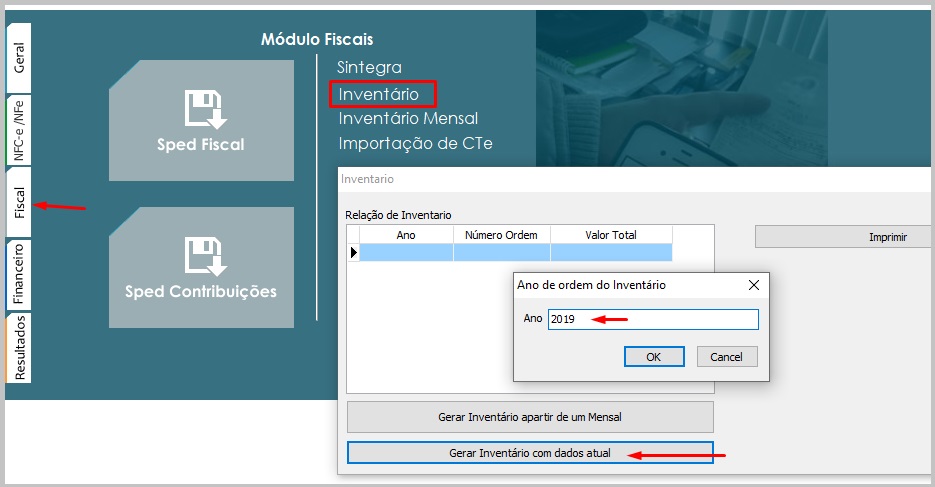Open the Inventário Mensal menu entry
Screen dimensions: 935x487
coord(408,119)
